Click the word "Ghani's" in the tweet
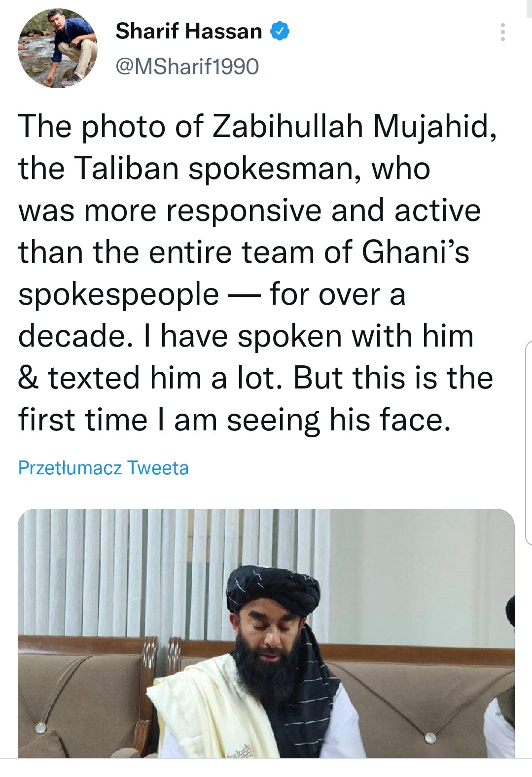 [x=415, y=252]
